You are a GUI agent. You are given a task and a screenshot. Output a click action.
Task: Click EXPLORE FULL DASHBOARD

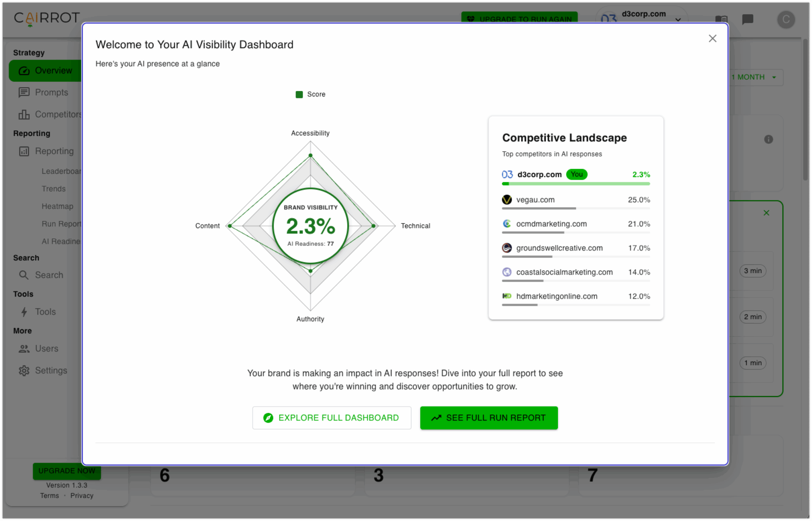point(331,418)
